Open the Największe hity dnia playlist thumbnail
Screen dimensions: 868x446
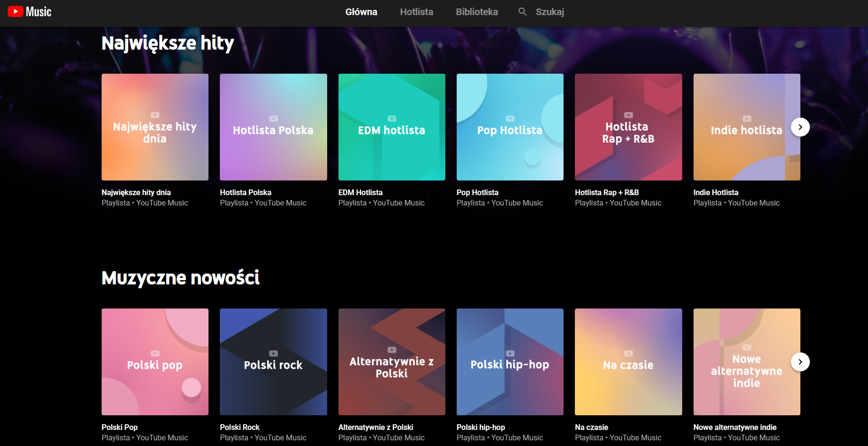[155, 127]
